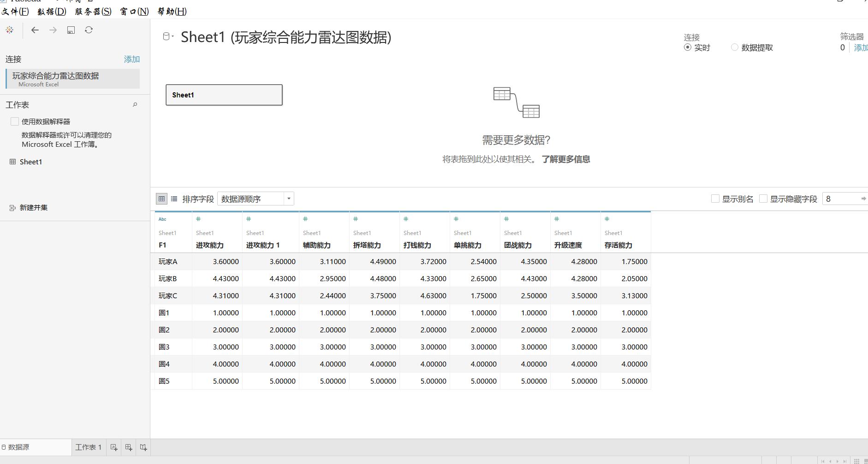Go forward with the right arrow icon
The width and height of the screenshot is (868, 464).
[53, 30]
